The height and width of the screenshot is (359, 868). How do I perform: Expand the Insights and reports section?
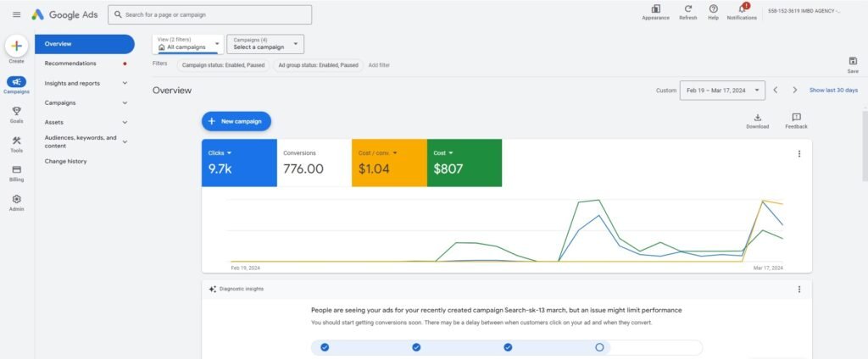tap(86, 83)
